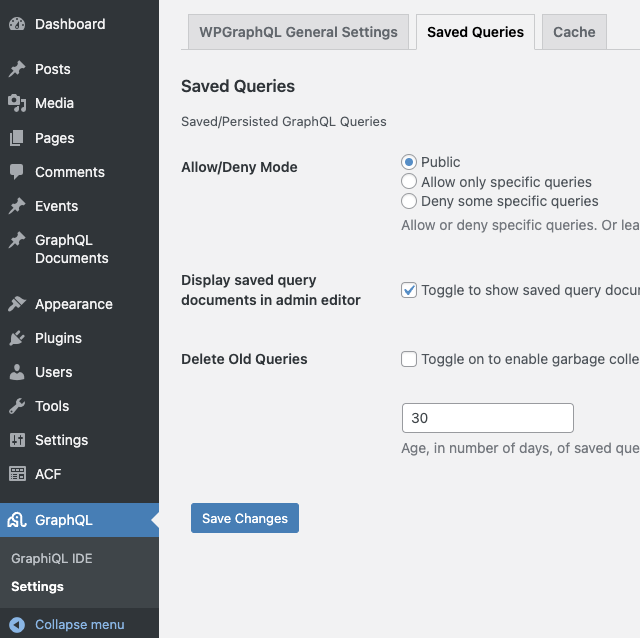Open the WordPress Settings menu item

point(80,440)
